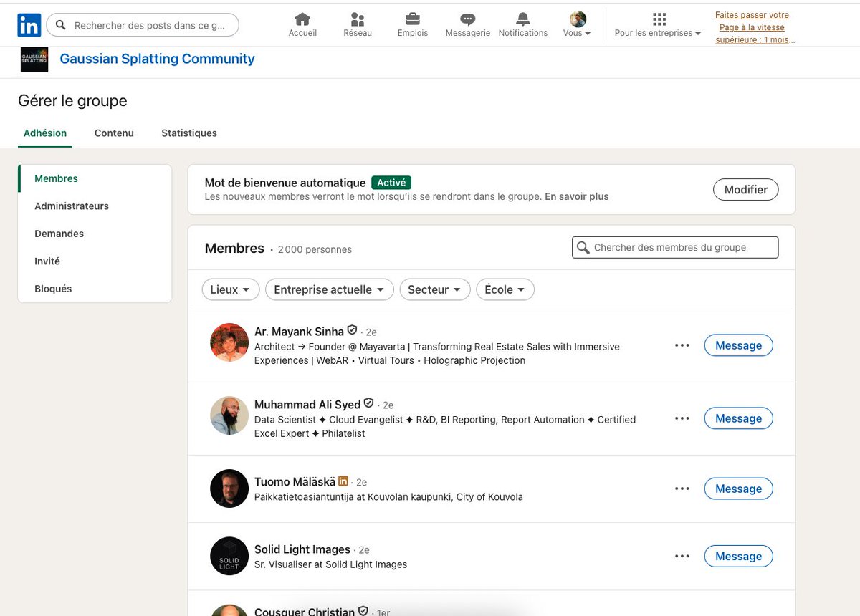Click Muhammad Ali Syed's profile photo

pyautogui.click(x=229, y=415)
